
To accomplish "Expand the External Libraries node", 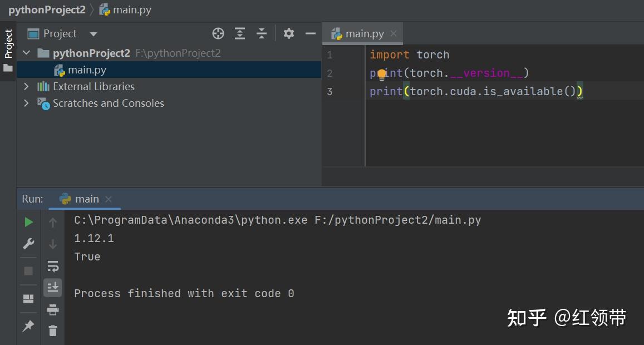I will [x=26, y=86].
